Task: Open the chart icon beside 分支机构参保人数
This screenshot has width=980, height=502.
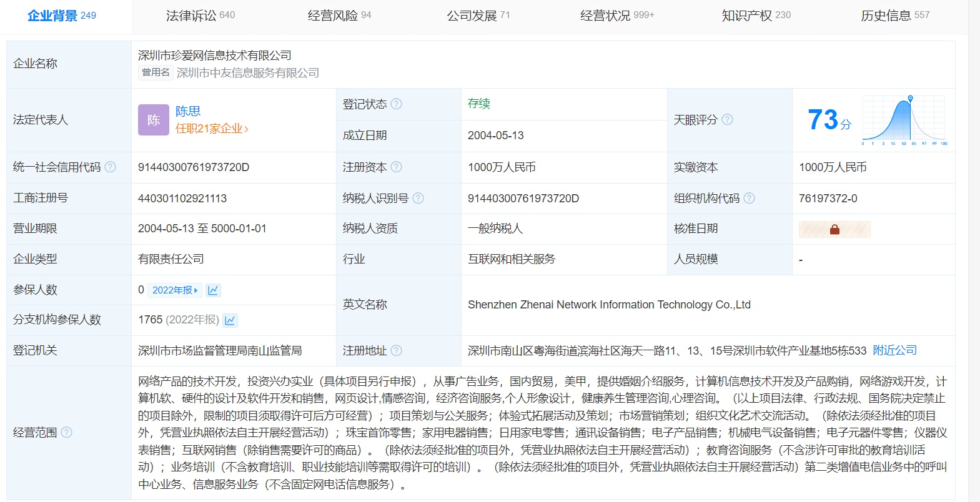Action: [230, 320]
